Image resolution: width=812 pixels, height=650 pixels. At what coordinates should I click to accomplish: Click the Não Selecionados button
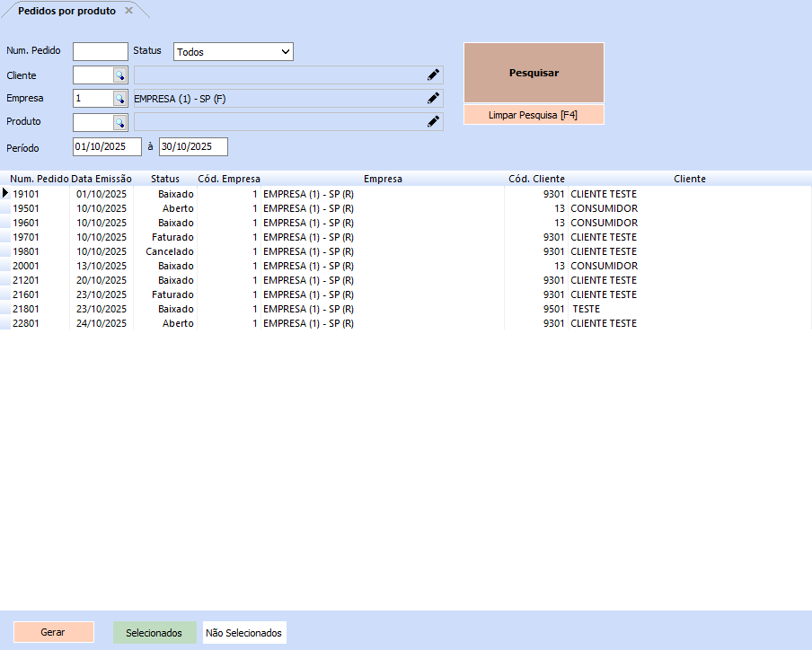[x=243, y=633]
